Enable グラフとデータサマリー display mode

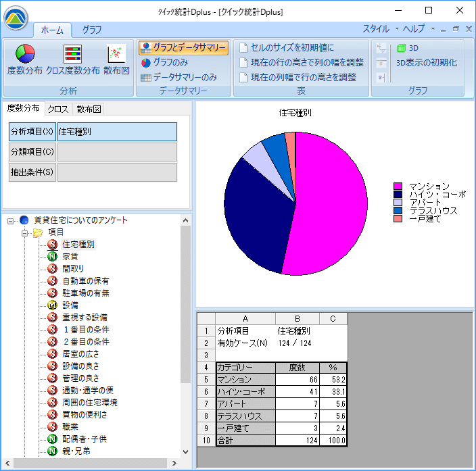click(183, 47)
